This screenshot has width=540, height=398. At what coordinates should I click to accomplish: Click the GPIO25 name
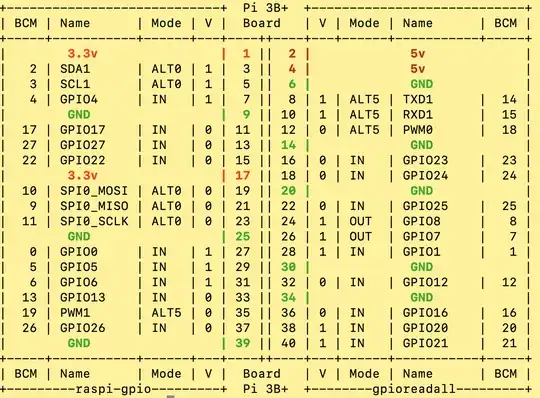[x=425, y=206]
